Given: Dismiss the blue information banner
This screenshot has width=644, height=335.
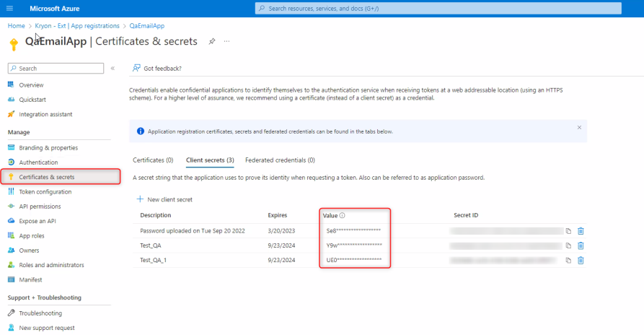Looking at the screenshot, I should pos(578,127).
